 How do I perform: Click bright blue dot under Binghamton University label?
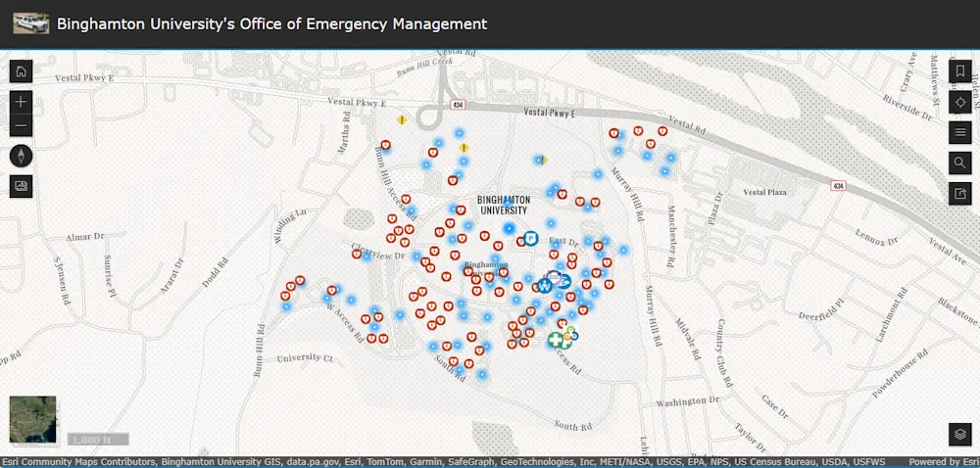tap(509, 228)
